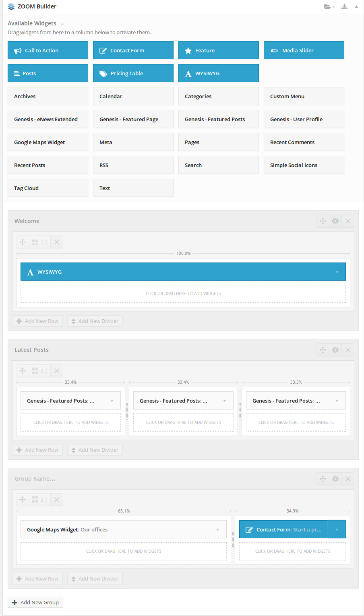Expand Google Maps Widget Our offices options

(218, 530)
